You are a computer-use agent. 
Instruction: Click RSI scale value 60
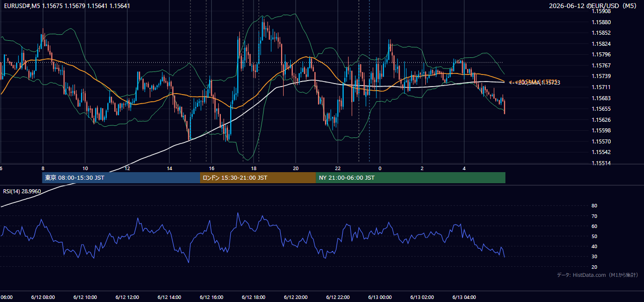click(594, 226)
